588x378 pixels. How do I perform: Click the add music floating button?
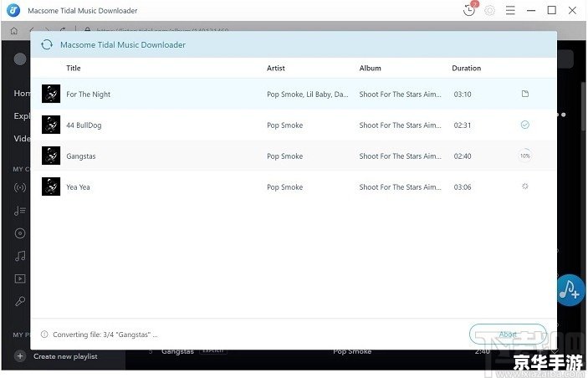coord(570,290)
